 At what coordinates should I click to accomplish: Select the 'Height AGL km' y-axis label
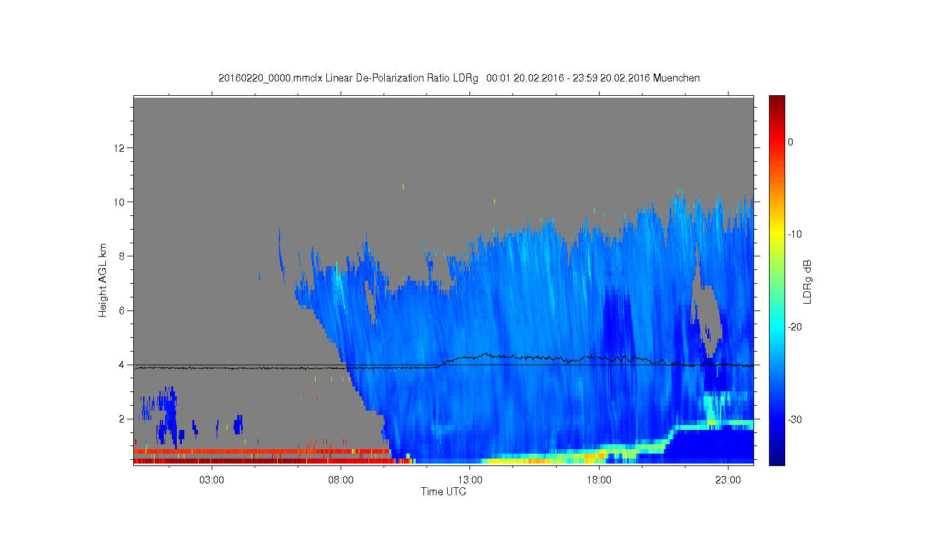[x=103, y=280]
